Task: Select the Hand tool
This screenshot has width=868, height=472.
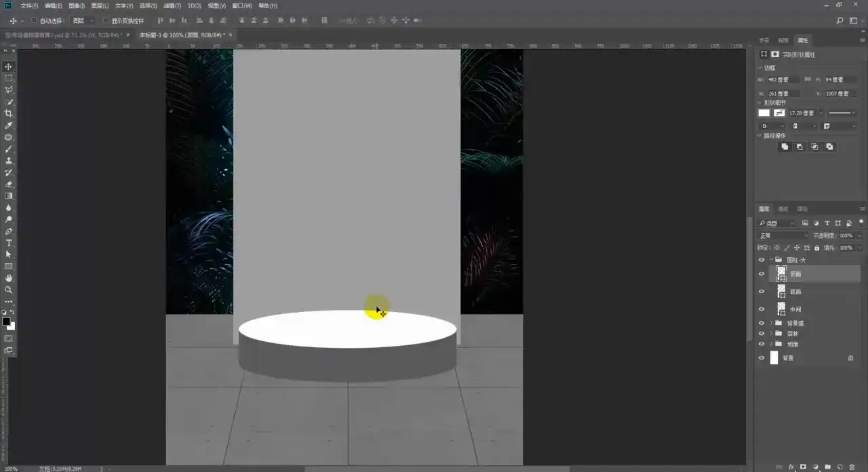Action: 9,278
